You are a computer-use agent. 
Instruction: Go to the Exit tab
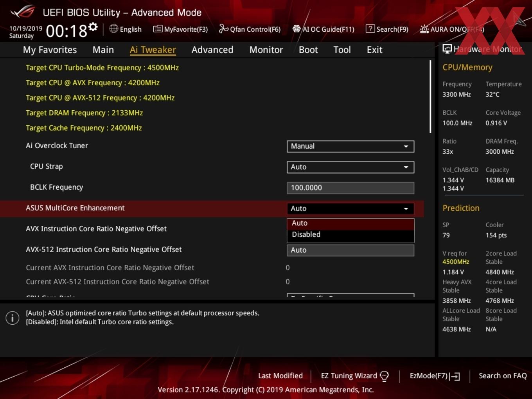pyautogui.click(x=374, y=50)
